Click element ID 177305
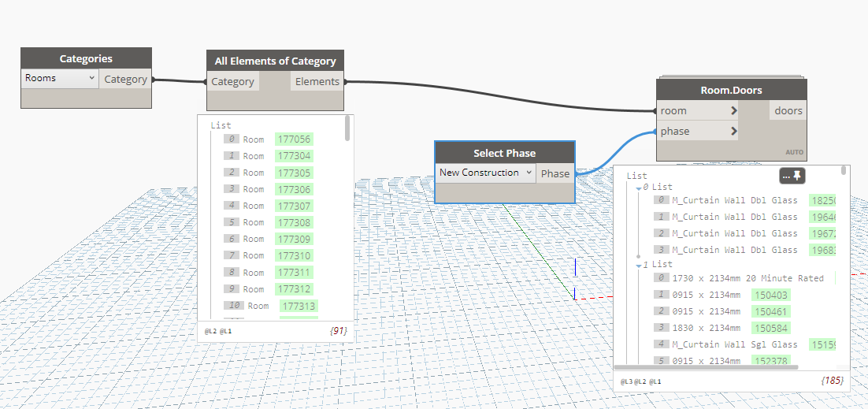 click(x=294, y=173)
